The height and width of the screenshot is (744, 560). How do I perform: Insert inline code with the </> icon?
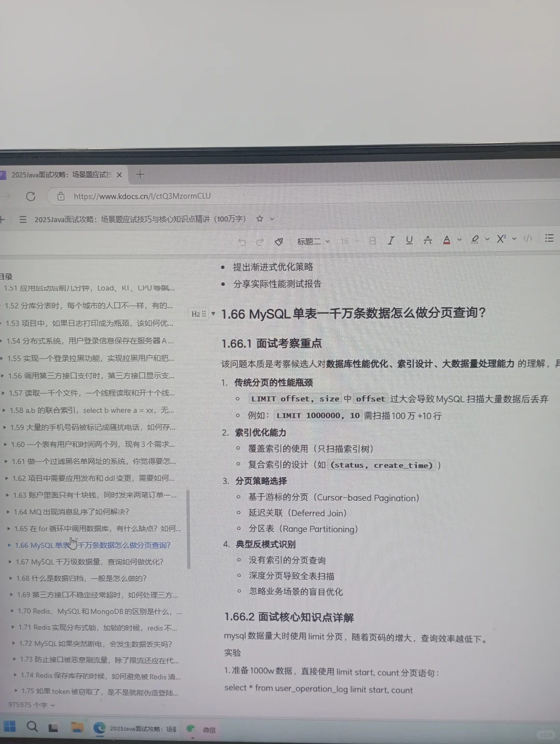pyautogui.click(x=528, y=239)
